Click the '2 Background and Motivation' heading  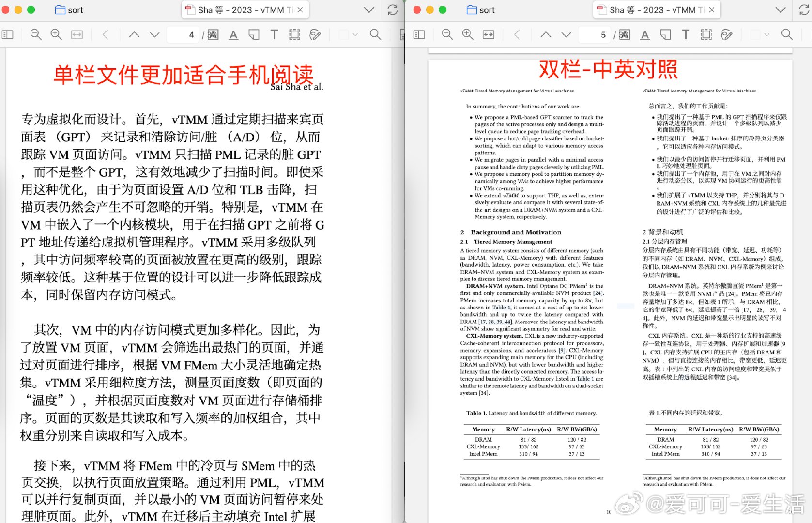[510, 232]
